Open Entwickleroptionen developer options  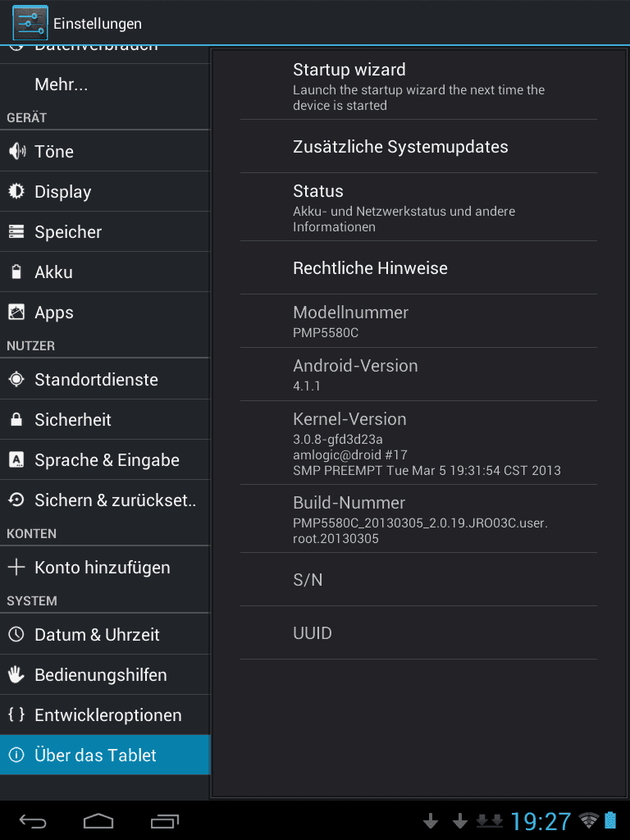pos(105,714)
